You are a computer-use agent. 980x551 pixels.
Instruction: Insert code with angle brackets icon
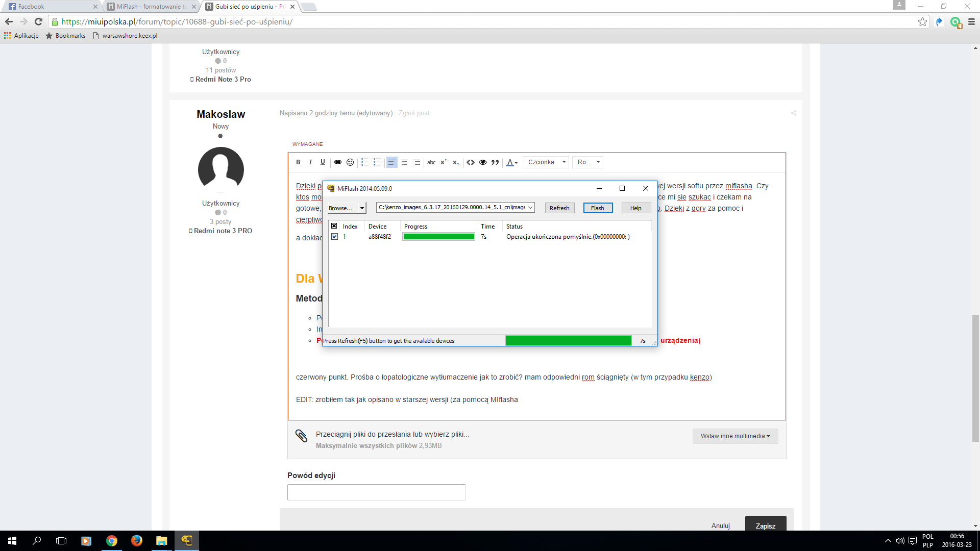click(x=471, y=162)
